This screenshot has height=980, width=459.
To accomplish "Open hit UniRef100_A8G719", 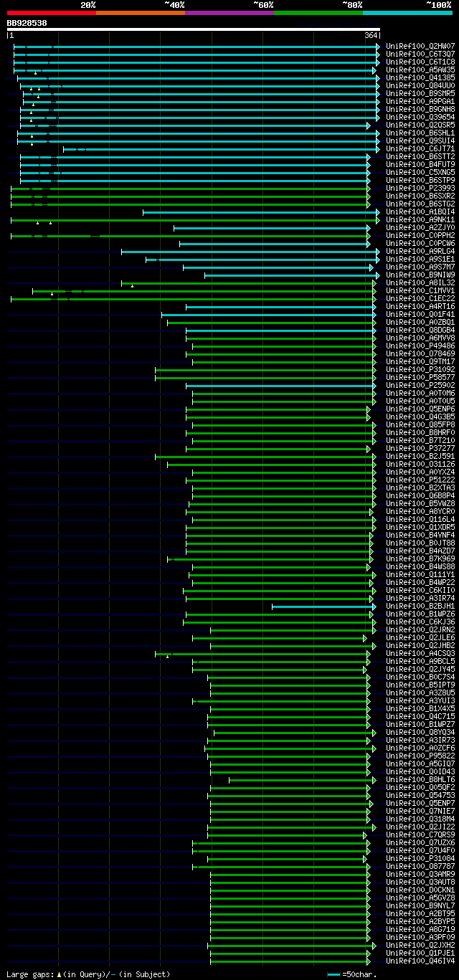I will point(420,929).
